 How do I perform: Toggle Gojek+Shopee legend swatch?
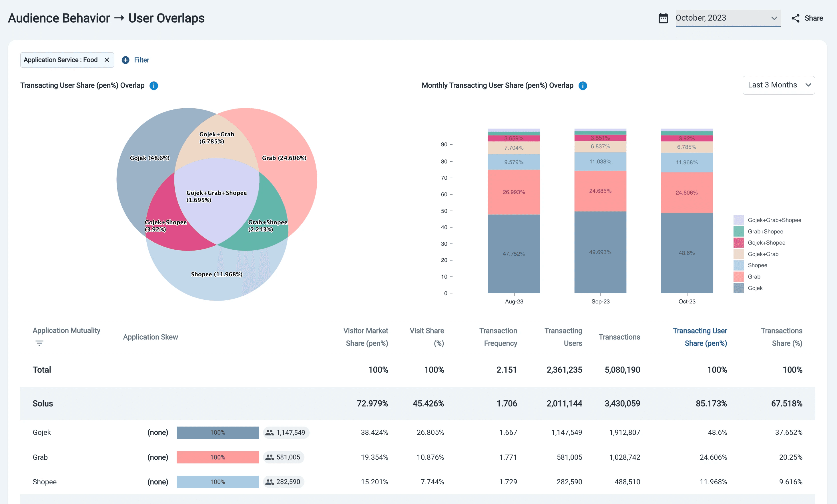738,243
